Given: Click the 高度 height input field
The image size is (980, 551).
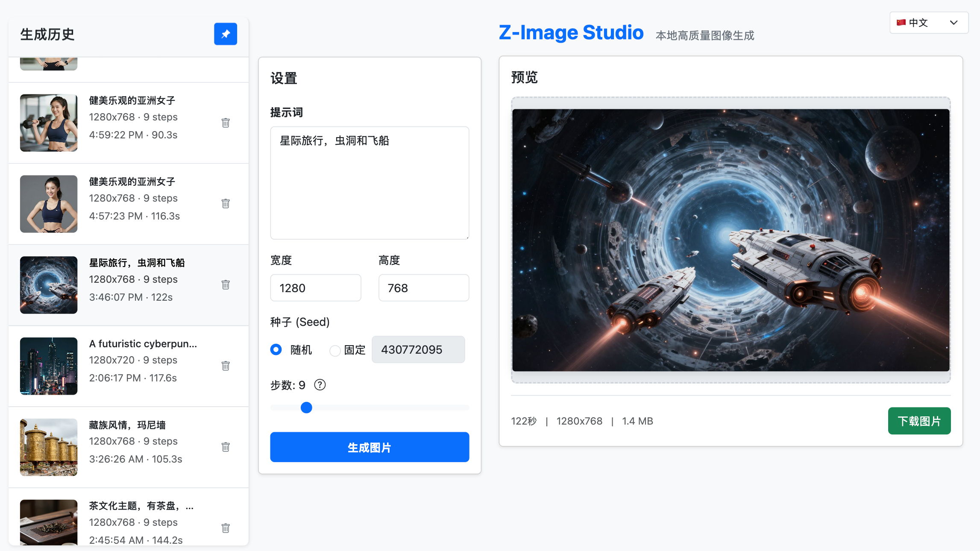Looking at the screenshot, I should point(423,288).
